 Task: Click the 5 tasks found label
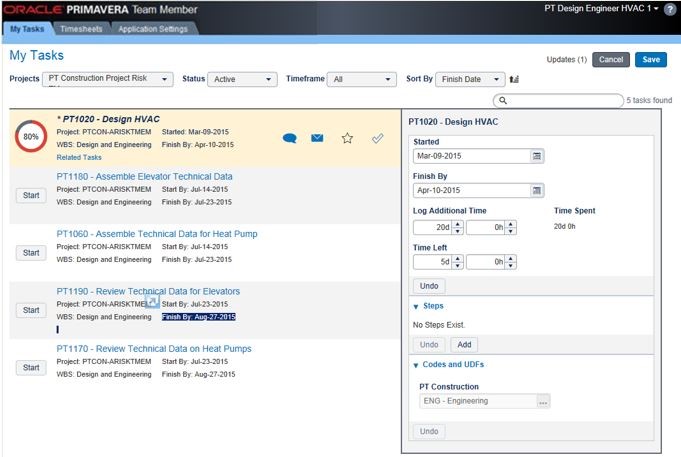tap(649, 100)
